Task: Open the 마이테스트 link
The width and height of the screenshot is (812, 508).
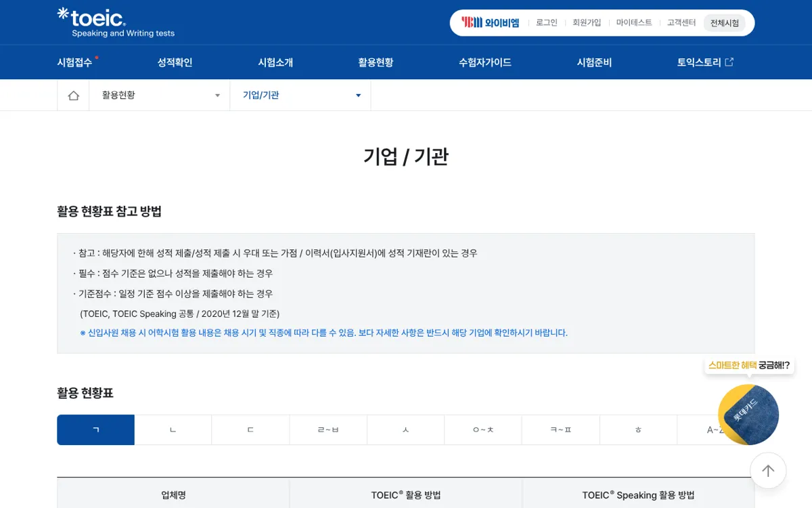Action: click(634, 22)
